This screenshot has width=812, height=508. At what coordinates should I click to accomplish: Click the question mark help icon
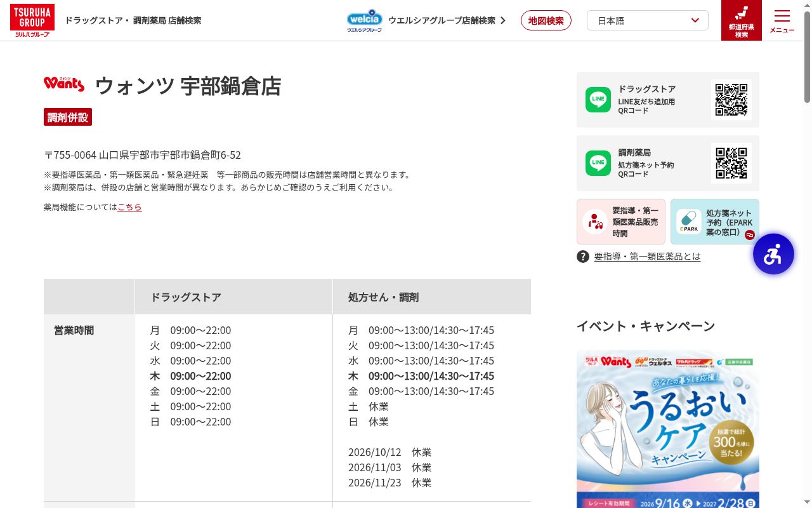coord(583,257)
